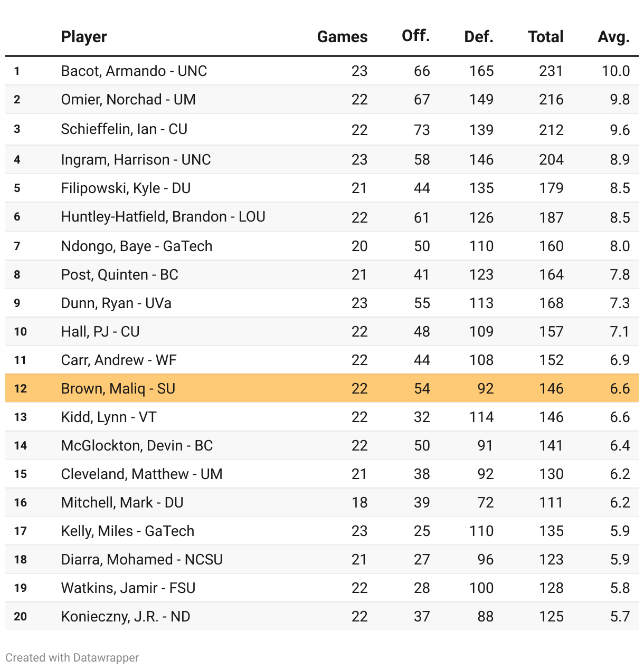This screenshot has width=644, height=670.
Task: Select the Dunn, Ryan - UVa row
Action: pos(322,303)
